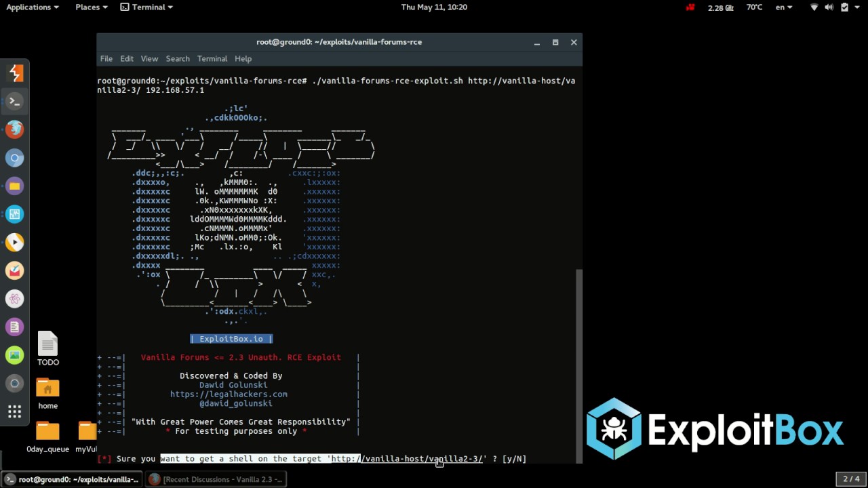This screenshot has height=488, width=868.
Task: Open the TODO file on desktop
Action: point(47,349)
